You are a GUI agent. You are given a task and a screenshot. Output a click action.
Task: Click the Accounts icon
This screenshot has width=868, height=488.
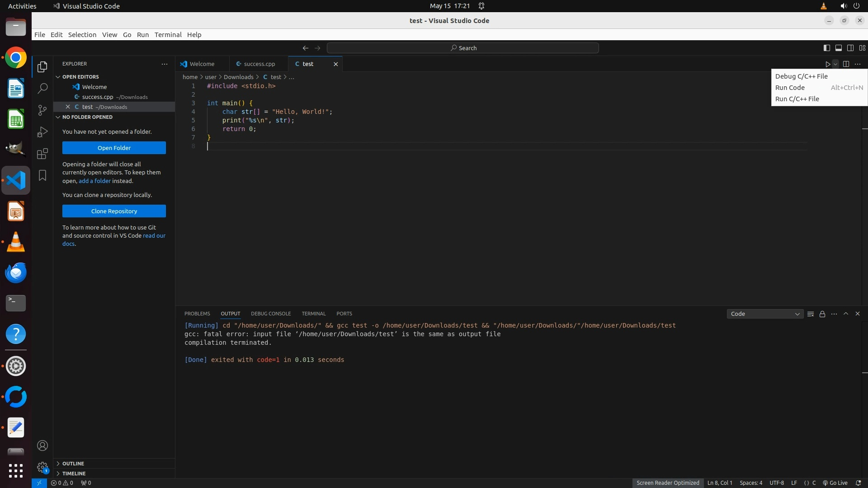click(42, 446)
